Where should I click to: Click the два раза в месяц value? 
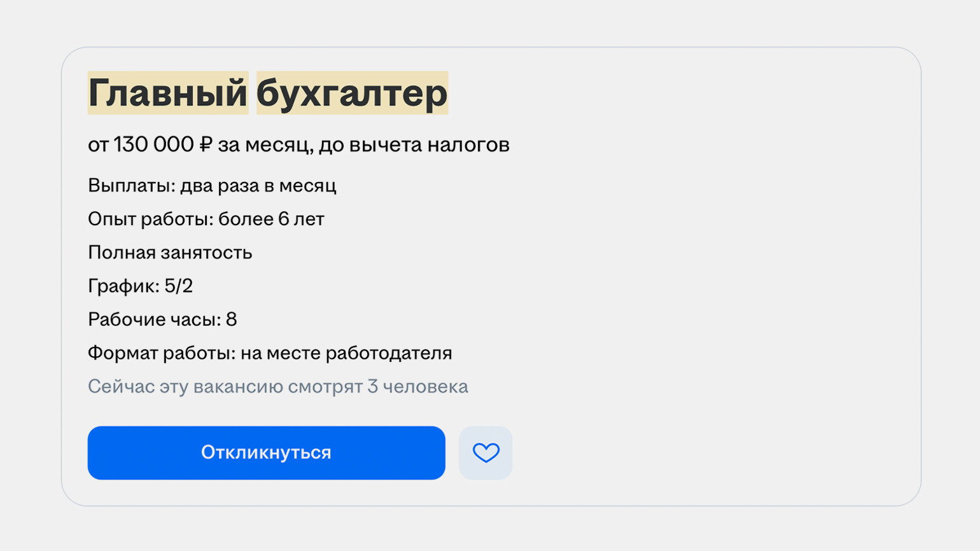click(x=258, y=186)
